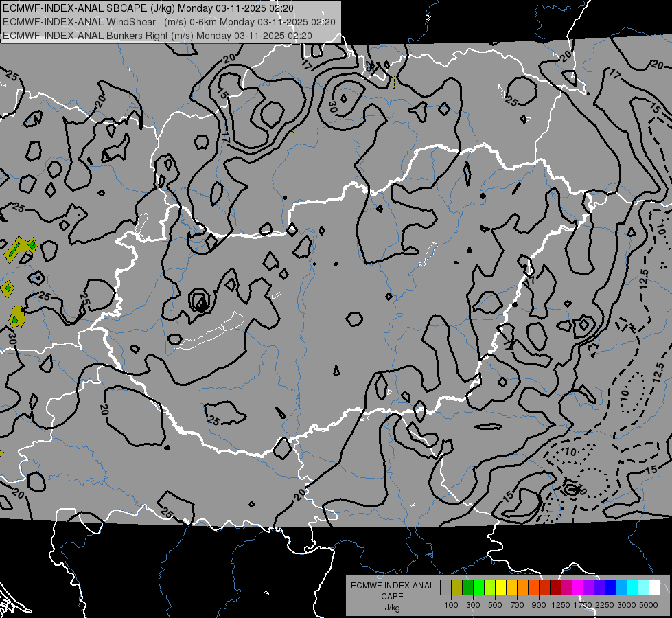Select legend tick value 900
This screenshot has height=618, width=672.
[x=539, y=605]
